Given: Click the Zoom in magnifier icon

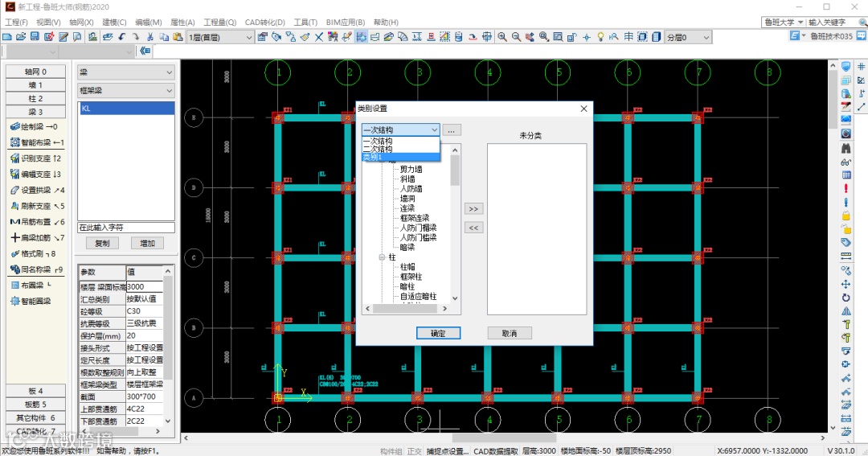Looking at the screenshot, I should [x=502, y=37].
